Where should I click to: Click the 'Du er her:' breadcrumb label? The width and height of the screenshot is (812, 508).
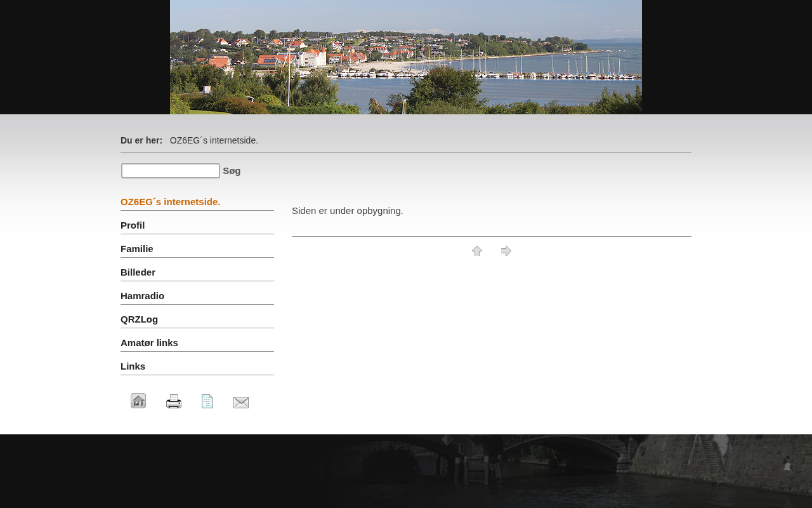(x=141, y=140)
